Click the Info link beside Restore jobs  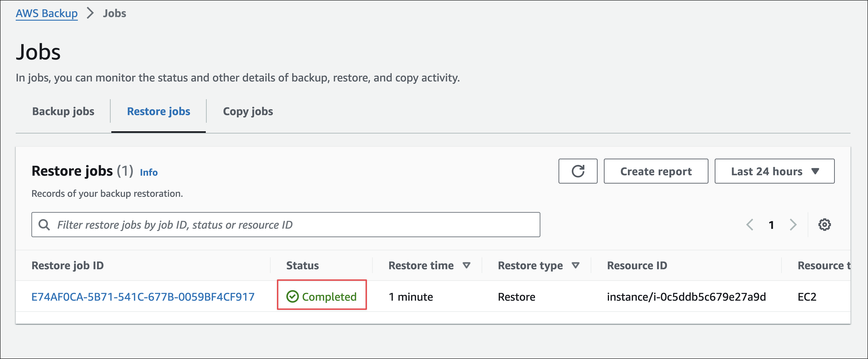pos(149,172)
